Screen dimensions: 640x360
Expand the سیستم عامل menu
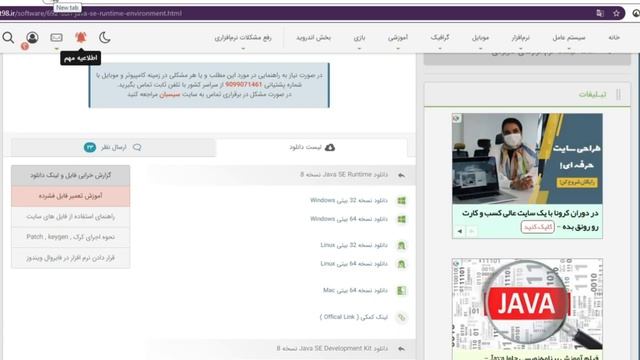569,38
